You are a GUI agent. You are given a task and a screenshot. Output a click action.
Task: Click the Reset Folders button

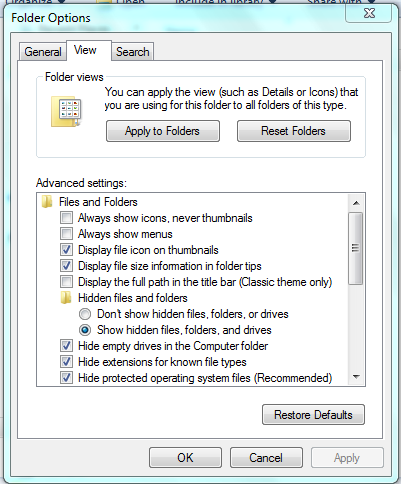[294, 131]
